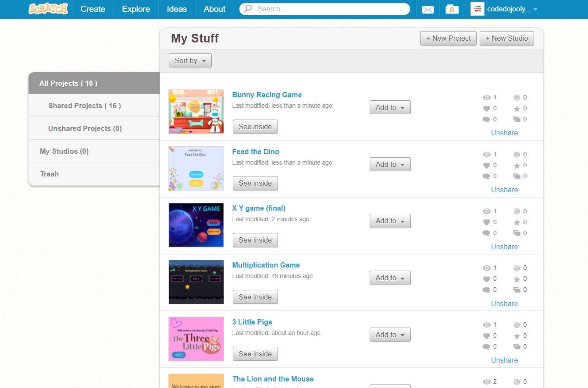This screenshot has height=388, width=588.
Task: Click the remix swirl icon for Multiplication Game
Action: coord(517,268)
